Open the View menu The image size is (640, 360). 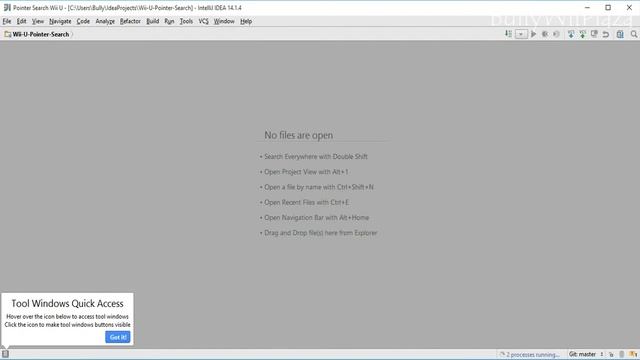[38, 21]
